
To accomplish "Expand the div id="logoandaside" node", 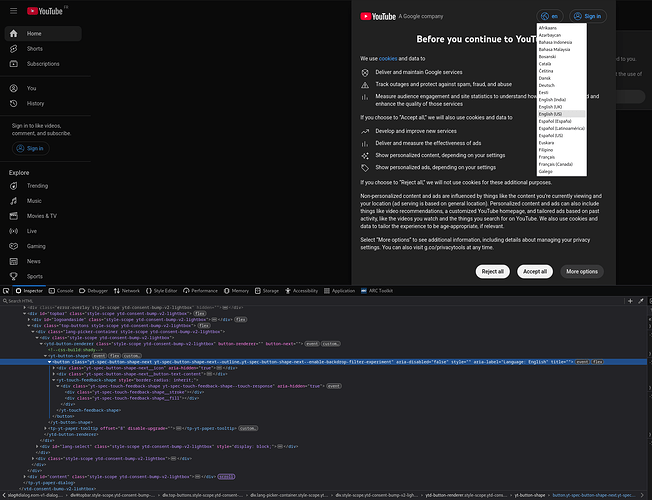I will (x=29, y=319).
